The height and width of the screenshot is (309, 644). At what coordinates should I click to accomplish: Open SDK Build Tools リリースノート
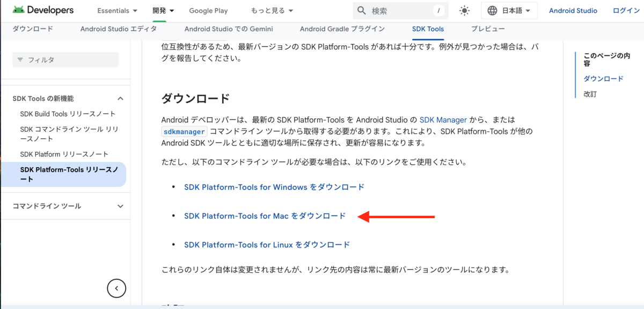coord(68,114)
